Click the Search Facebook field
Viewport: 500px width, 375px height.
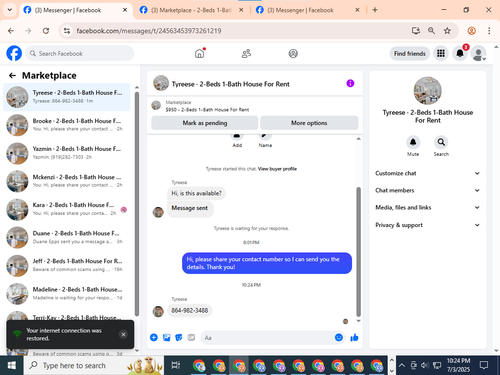[x=80, y=53]
